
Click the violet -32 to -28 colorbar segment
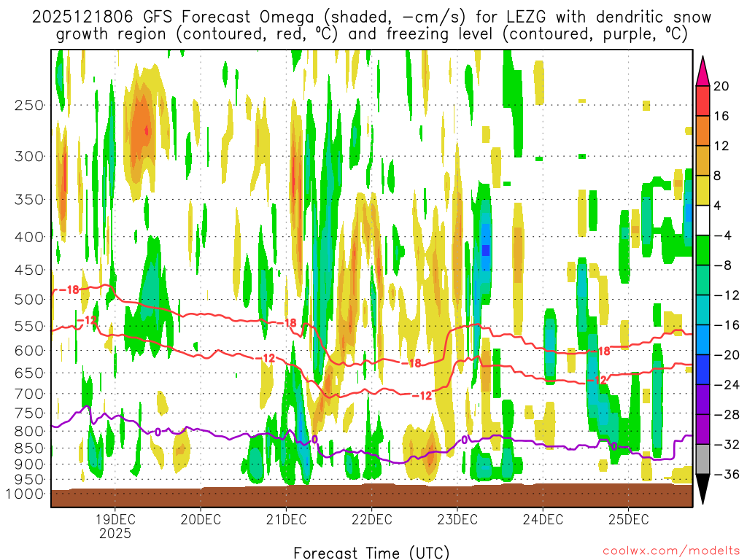click(x=703, y=429)
